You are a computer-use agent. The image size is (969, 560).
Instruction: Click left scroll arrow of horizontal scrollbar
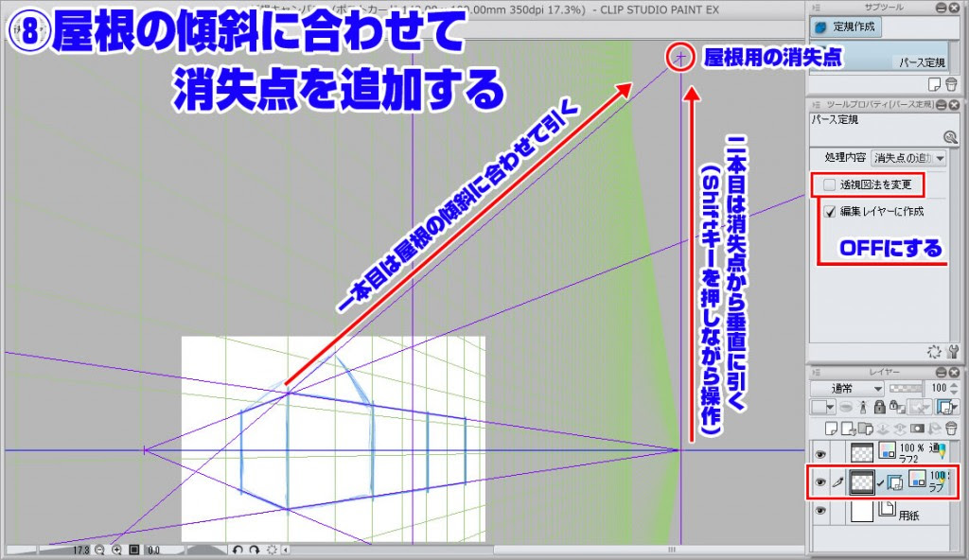click(x=286, y=551)
